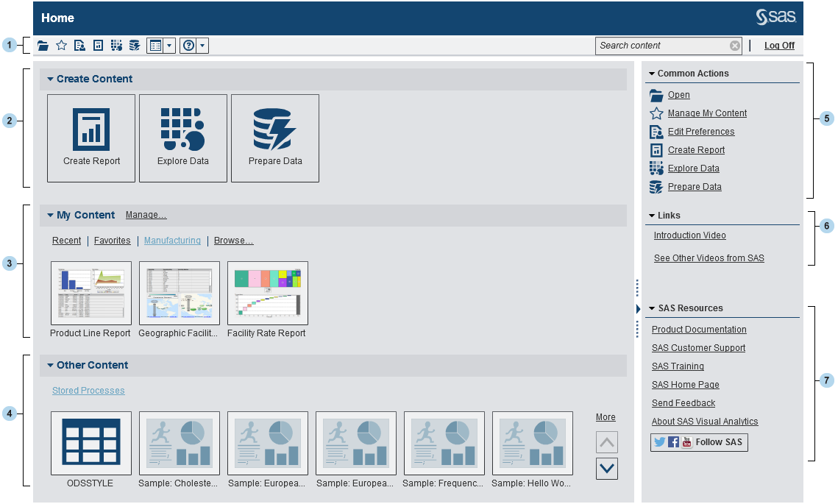Click the Edit Preferences toolbar icon
Image resolution: width=838 pixels, height=504 pixels.
[79, 46]
